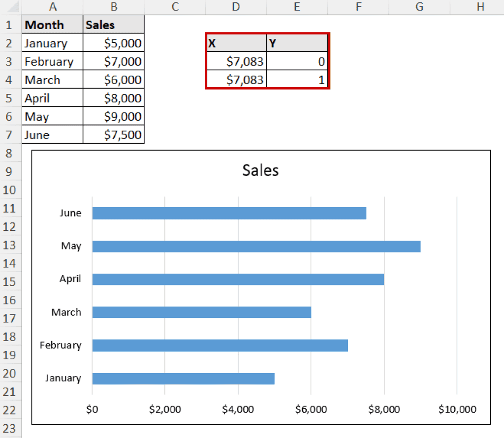Click row header 10
Screen dimensions: 504x438
coord(10,190)
